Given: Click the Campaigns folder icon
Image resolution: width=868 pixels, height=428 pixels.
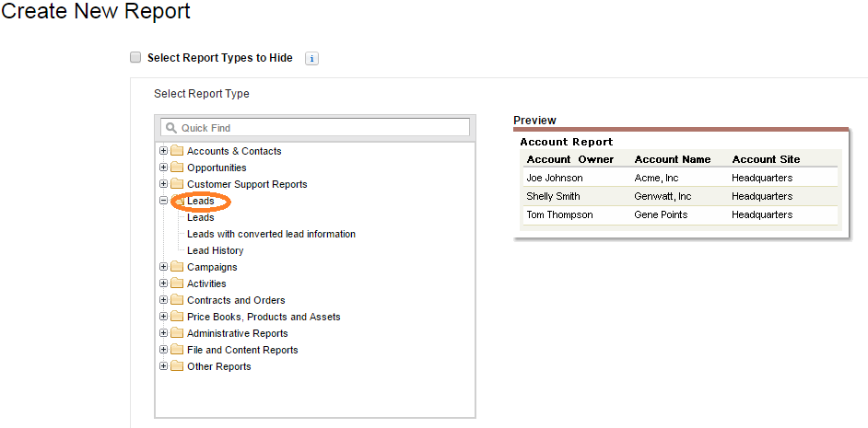Looking at the screenshot, I should [177, 267].
